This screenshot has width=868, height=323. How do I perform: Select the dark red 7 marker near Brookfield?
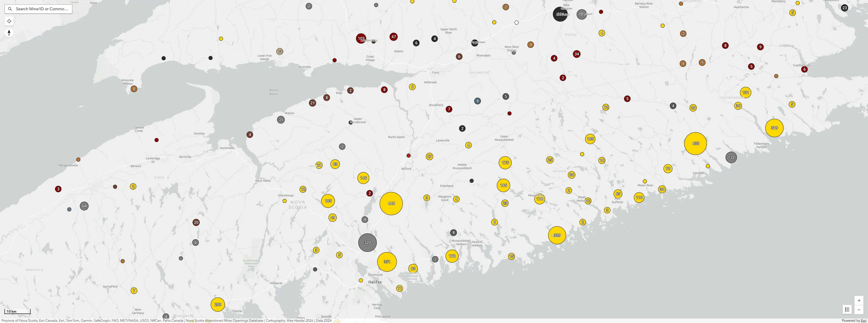[448, 109]
